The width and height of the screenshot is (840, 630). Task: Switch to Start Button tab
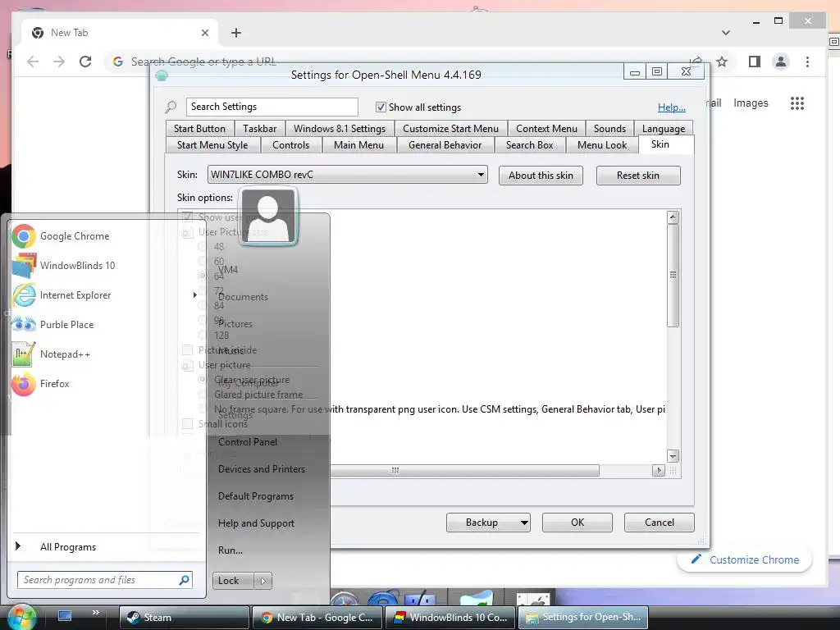click(199, 129)
